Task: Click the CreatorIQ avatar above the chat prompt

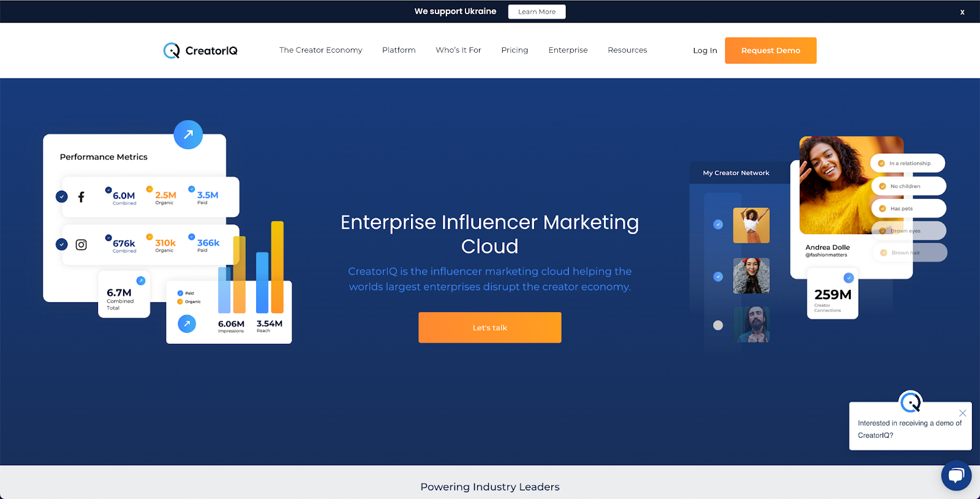Action: pyautogui.click(x=910, y=402)
